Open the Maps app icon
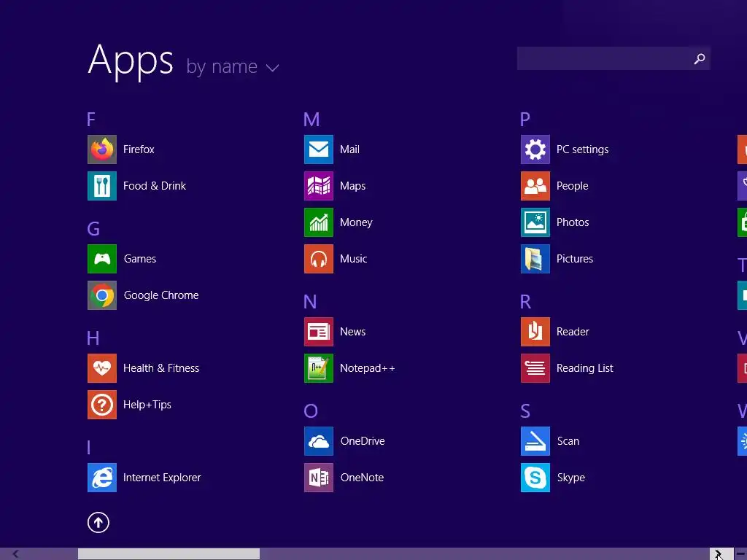This screenshot has width=747, height=560. 319,186
